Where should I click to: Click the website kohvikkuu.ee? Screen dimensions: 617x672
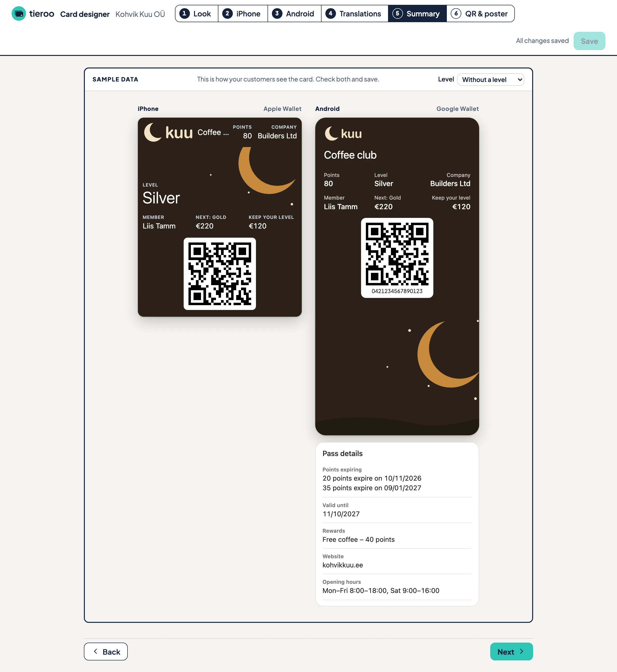coord(342,565)
